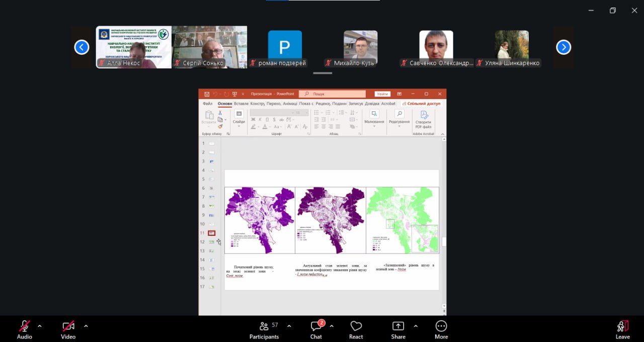Click the font color A icon

[265, 126]
